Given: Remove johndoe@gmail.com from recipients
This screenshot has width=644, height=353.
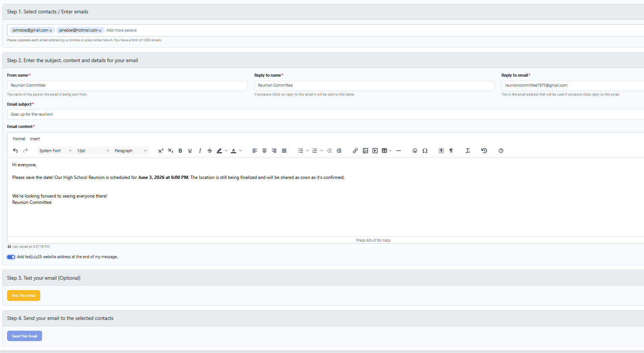Looking at the screenshot, I should (x=51, y=31).
